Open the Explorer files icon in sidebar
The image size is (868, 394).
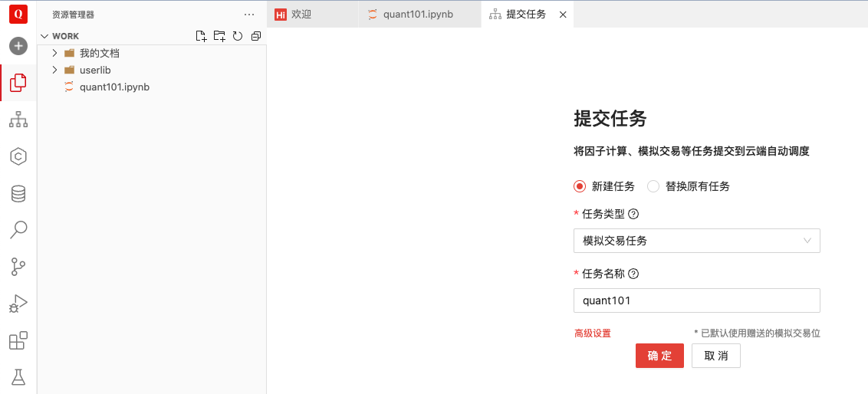point(18,83)
